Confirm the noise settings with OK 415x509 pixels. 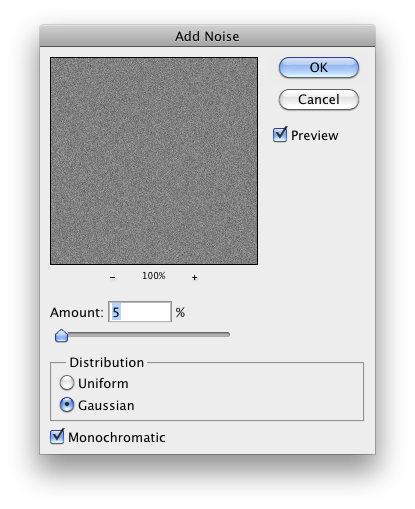pos(319,68)
